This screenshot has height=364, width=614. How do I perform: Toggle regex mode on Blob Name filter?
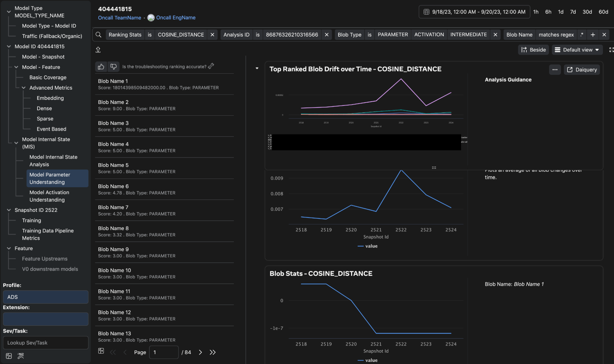(582, 35)
